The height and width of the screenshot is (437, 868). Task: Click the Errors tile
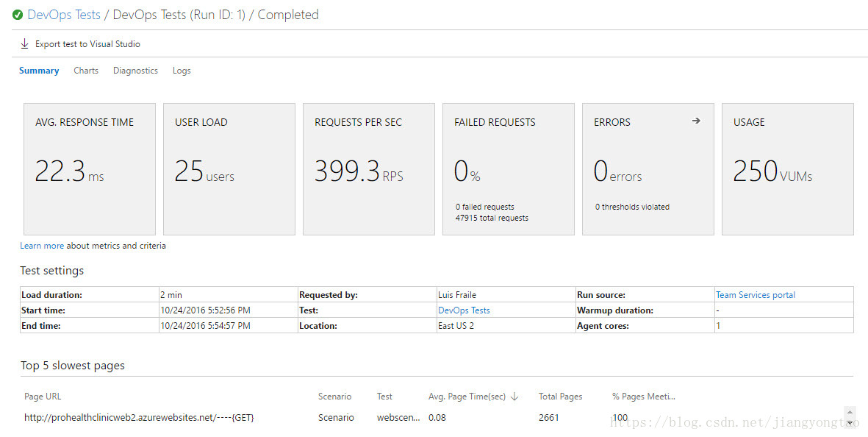click(648, 169)
